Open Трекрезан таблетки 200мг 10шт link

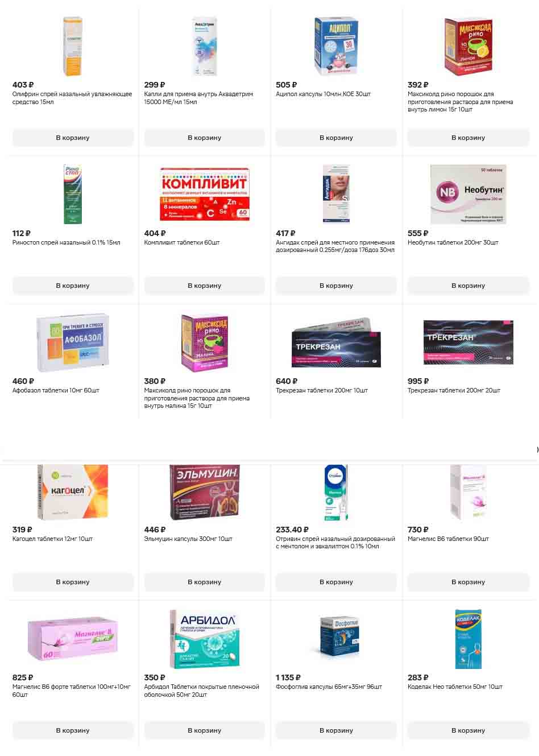pyautogui.click(x=322, y=391)
